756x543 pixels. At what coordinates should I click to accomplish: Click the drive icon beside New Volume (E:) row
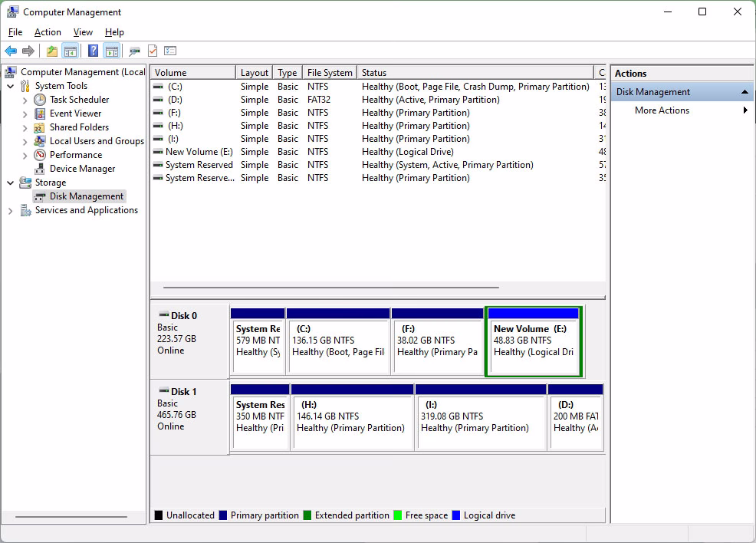pyautogui.click(x=158, y=152)
